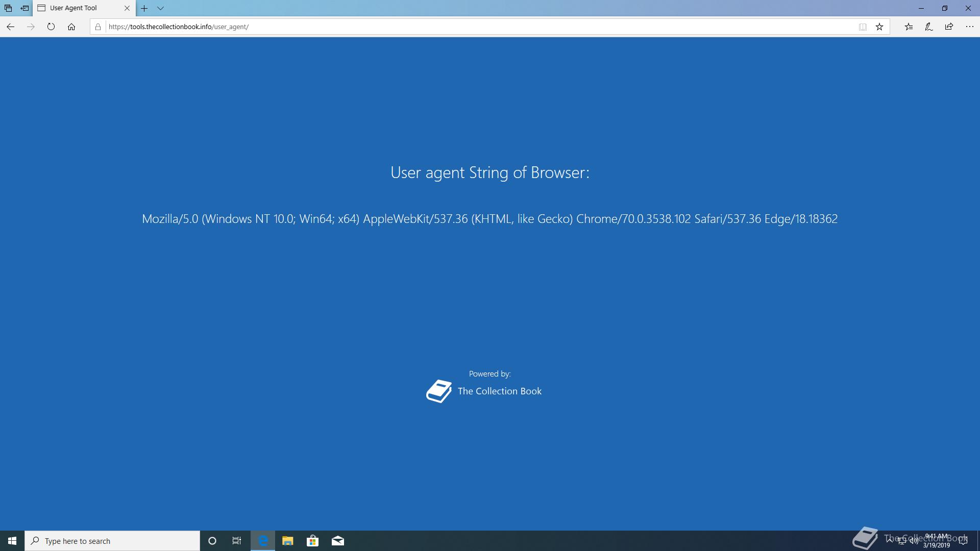Image resolution: width=980 pixels, height=551 pixels.
Task: Open Settings and more ellipsis menu
Action: click(969, 27)
